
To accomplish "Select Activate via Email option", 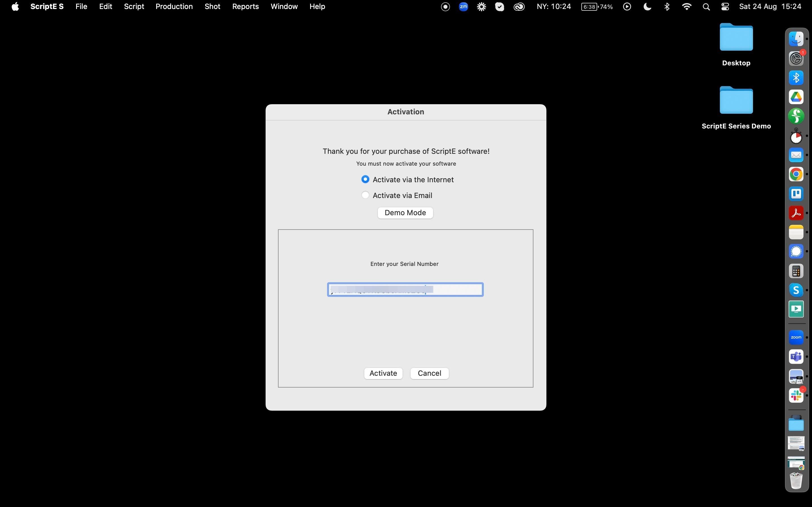I will pos(365,195).
